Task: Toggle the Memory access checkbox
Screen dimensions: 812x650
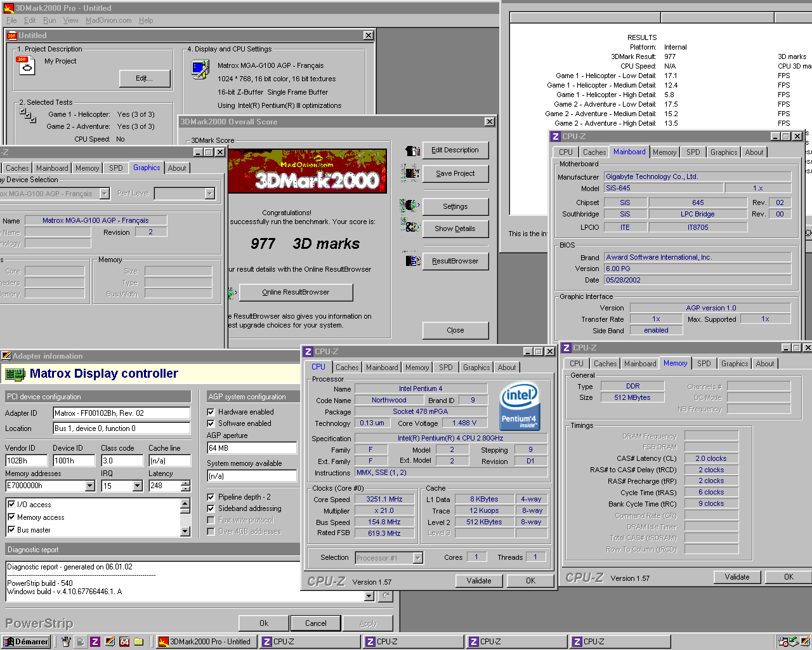Action: [x=11, y=517]
